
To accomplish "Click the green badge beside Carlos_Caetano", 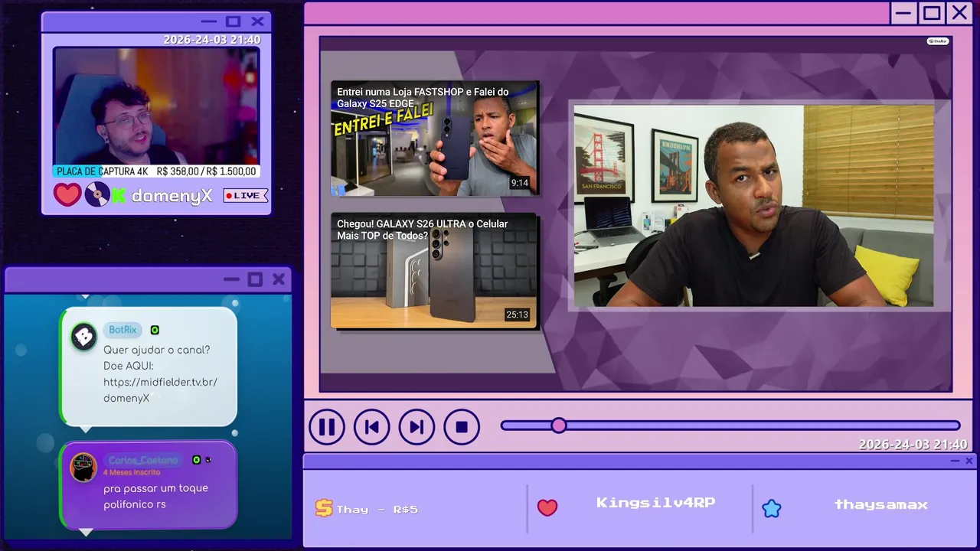I will click(x=197, y=460).
